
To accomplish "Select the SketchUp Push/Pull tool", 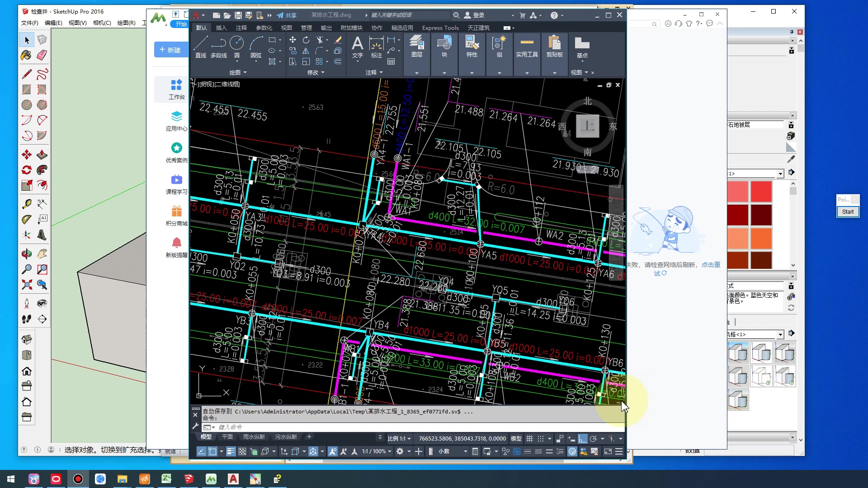I will 42,155.
